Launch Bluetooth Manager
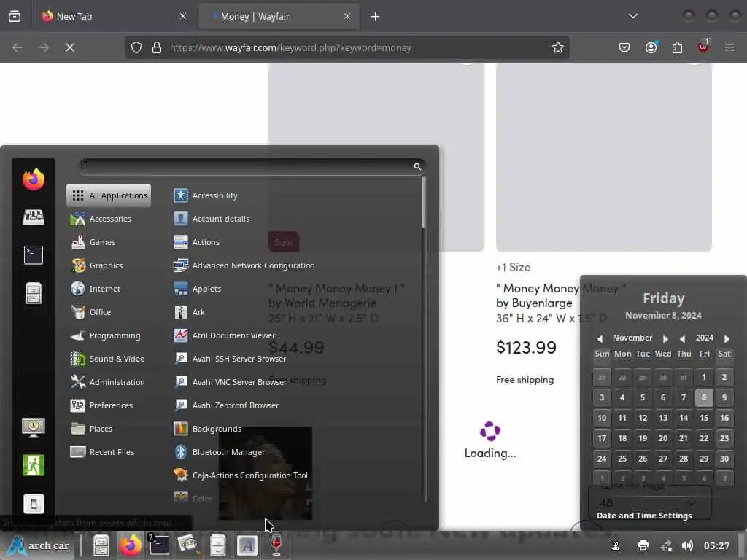747x560 pixels. 295,452
